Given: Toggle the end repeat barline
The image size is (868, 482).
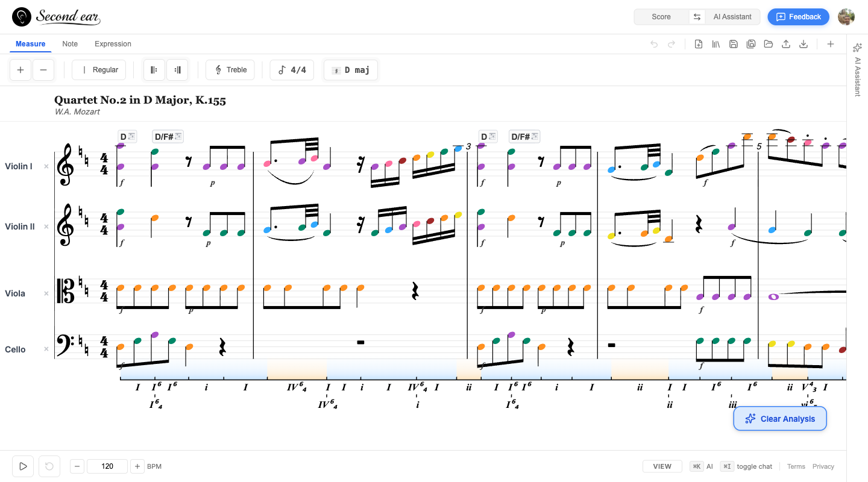Looking at the screenshot, I should (177, 70).
